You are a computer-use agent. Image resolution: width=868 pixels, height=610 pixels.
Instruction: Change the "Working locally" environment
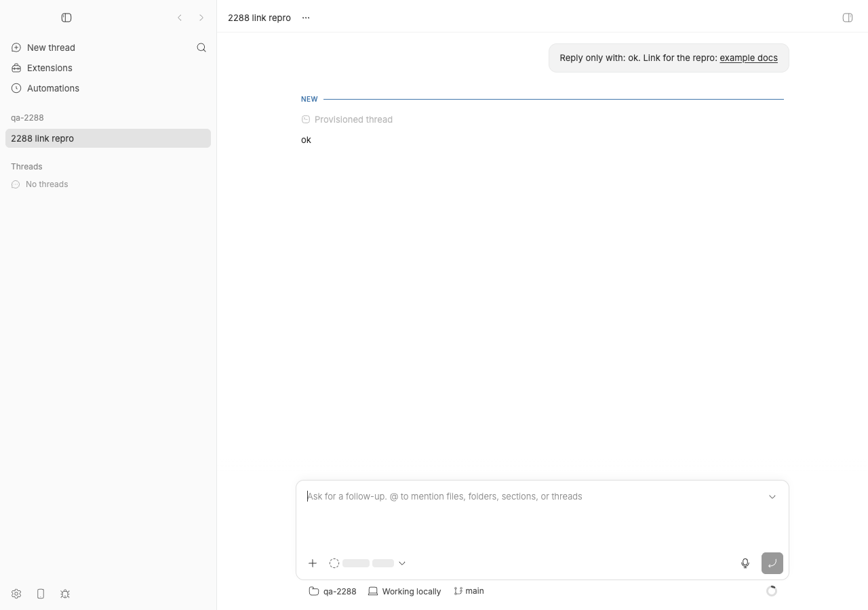(405, 592)
